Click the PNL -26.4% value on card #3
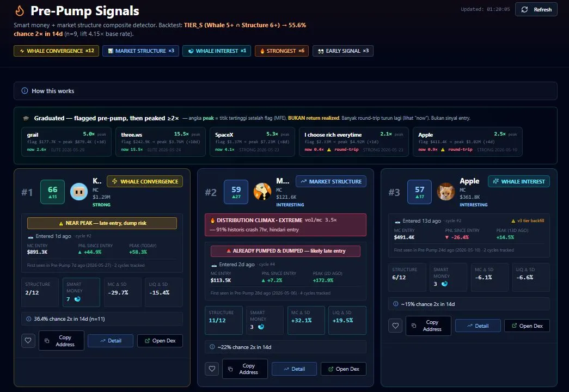Screen dimensions: 569x392 pos(457,237)
